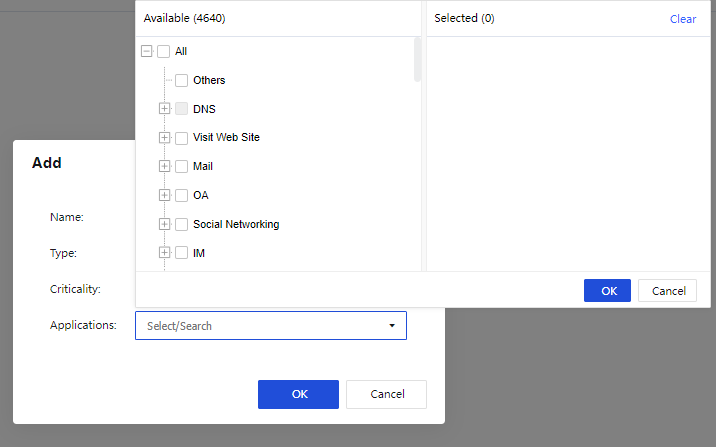Open the Applications Select/Search dropdown
This screenshot has height=447, width=716.
(271, 325)
